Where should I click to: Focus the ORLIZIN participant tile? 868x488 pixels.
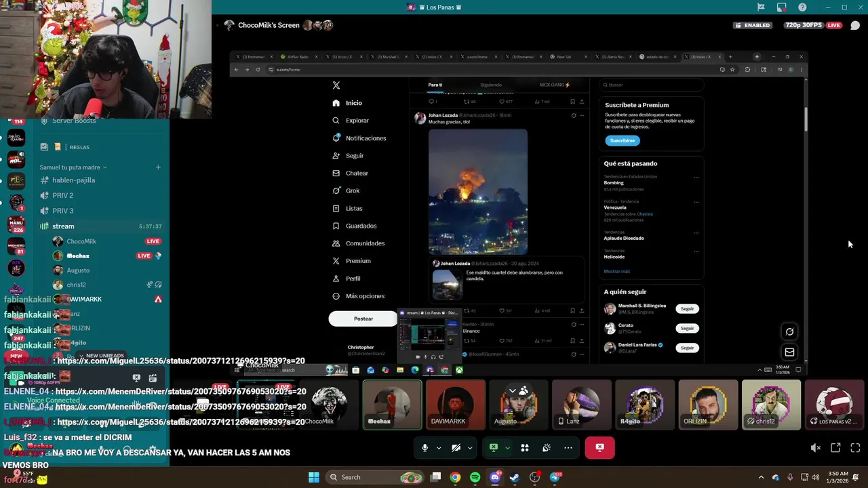point(708,405)
